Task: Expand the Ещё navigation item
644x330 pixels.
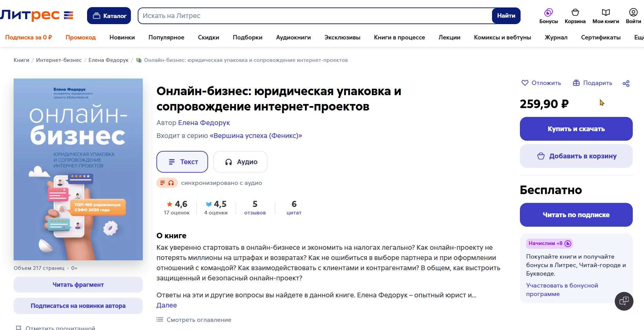Action: point(639,37)
